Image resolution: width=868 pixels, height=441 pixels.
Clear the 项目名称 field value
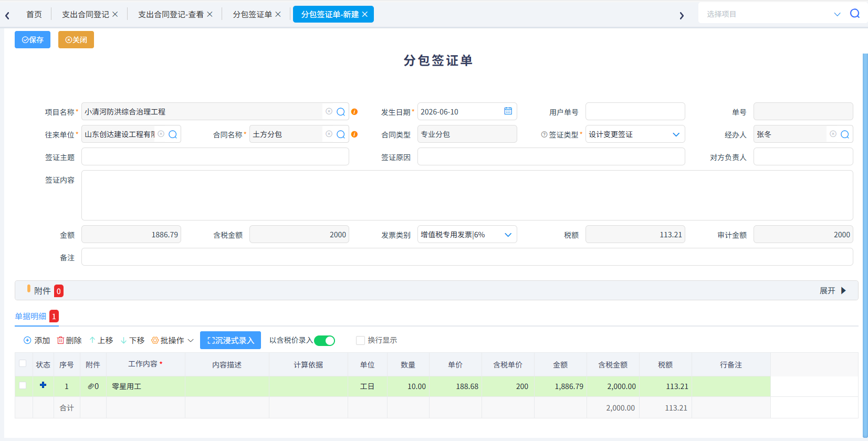[x=329, y=111]
